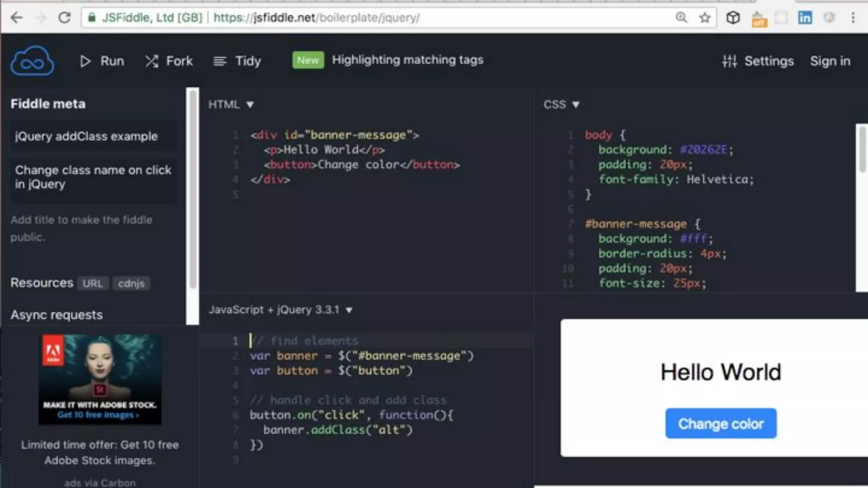This screenshot has width=868, height=488.
Task: Click the Settings sliders icon
Action: point(729,61)
